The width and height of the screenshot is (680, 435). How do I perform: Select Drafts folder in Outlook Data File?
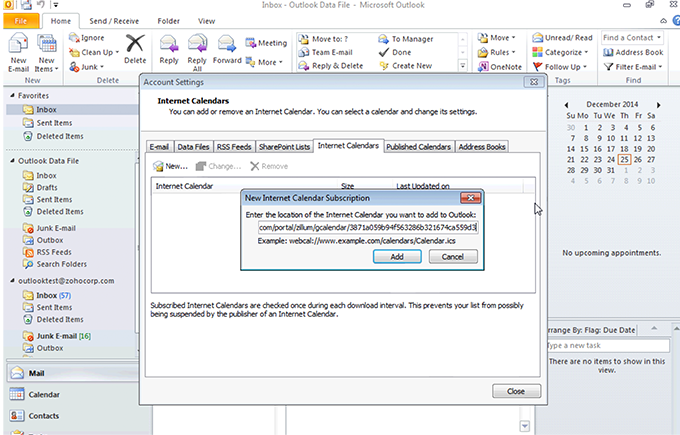coord(47,187)
